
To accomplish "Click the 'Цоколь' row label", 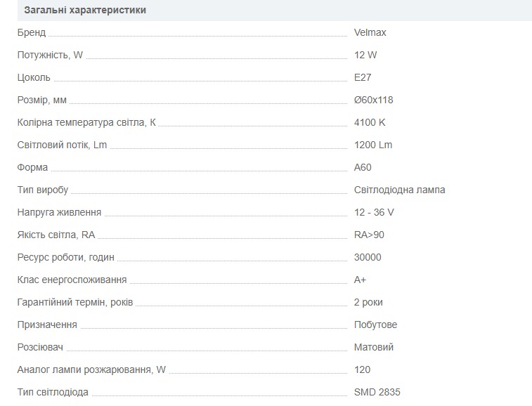I will tap(34, 77).
